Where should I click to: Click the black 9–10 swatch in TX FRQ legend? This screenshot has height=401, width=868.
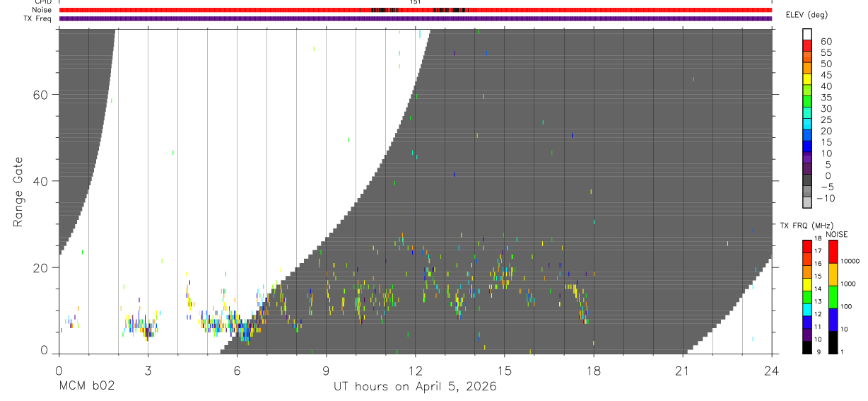click(807, 347)
